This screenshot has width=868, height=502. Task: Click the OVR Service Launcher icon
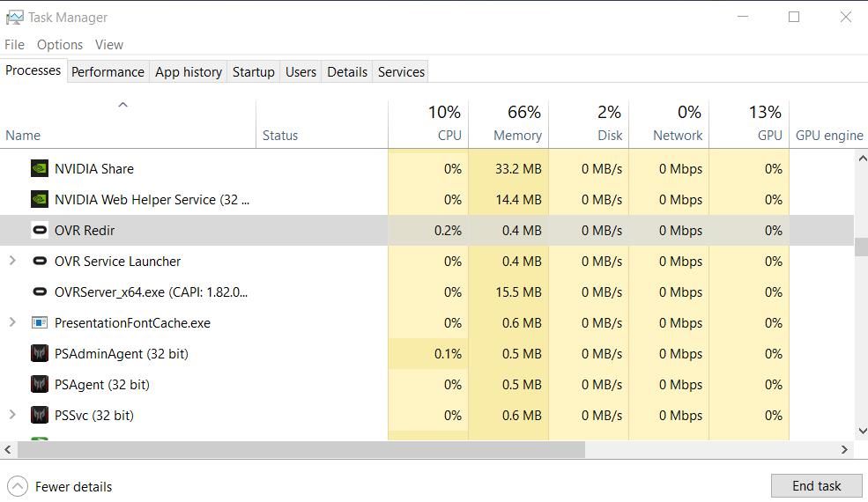(39, 262)
